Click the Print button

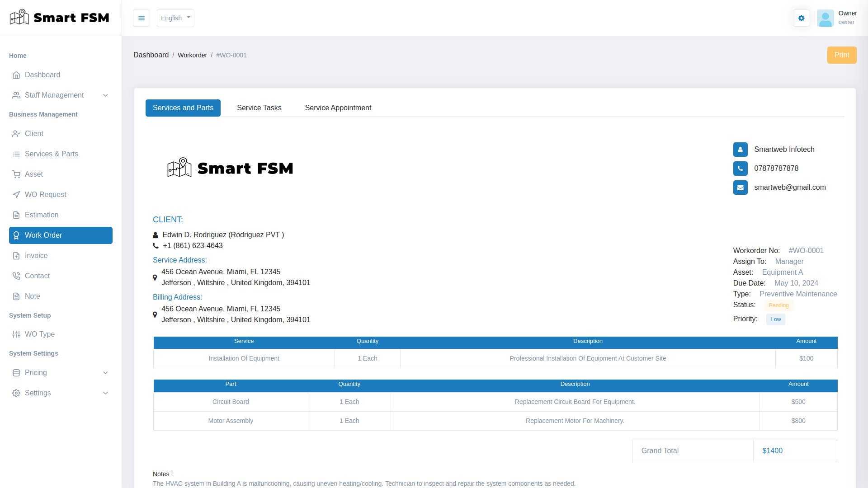tap(842, 55)
